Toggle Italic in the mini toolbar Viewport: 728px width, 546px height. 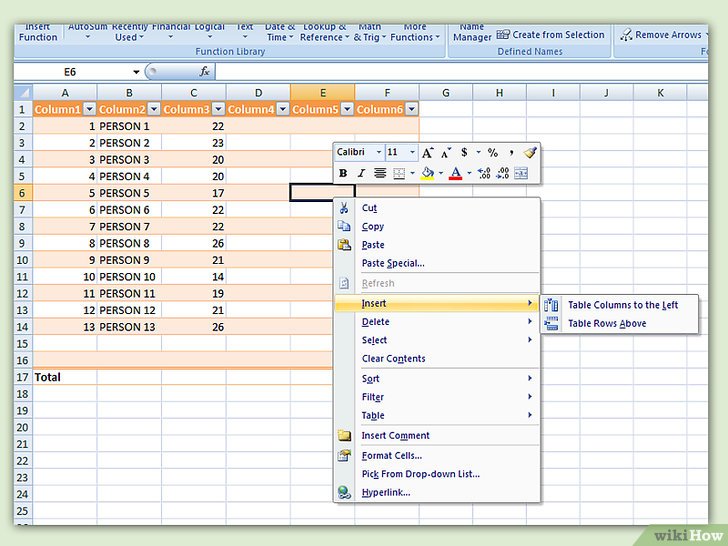(x=361, y=173)
